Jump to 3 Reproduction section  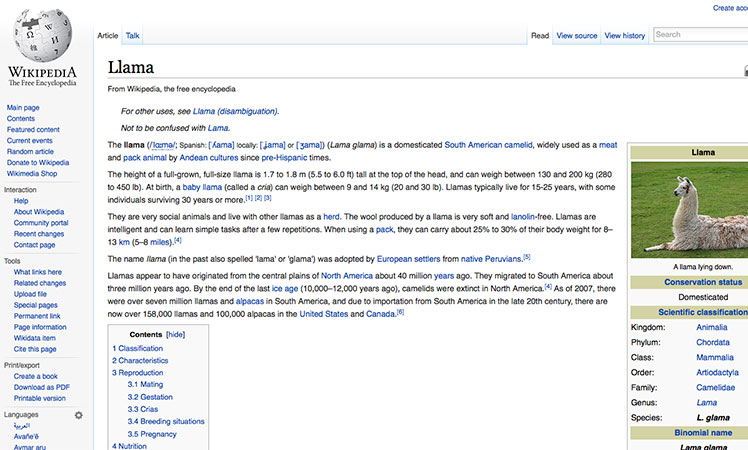[138, 373]
